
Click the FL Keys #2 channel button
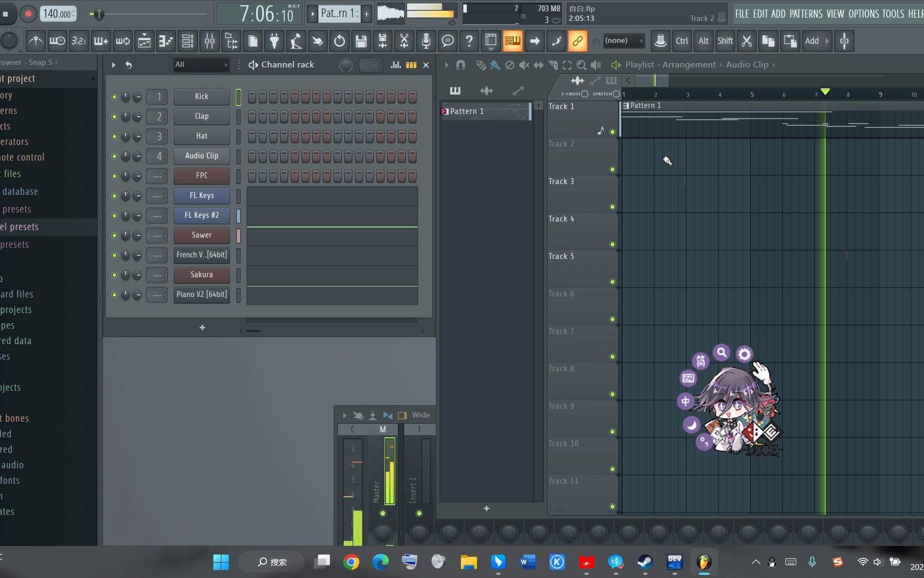(x=202, y=216)
